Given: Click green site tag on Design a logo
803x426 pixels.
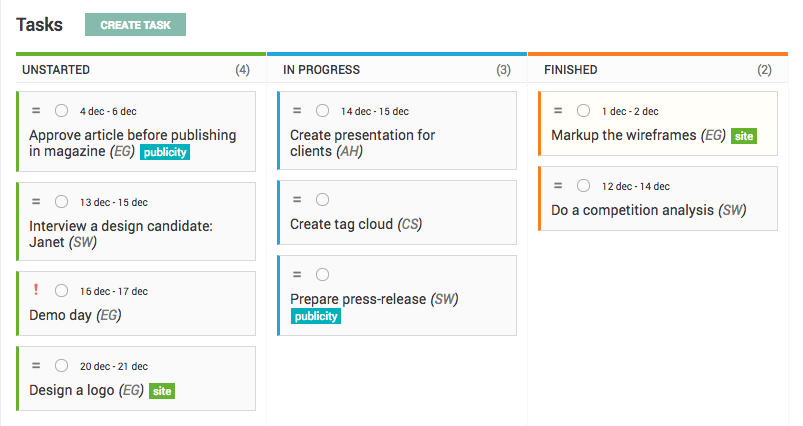Looking at the screenshot, I should tap(162, 391).
